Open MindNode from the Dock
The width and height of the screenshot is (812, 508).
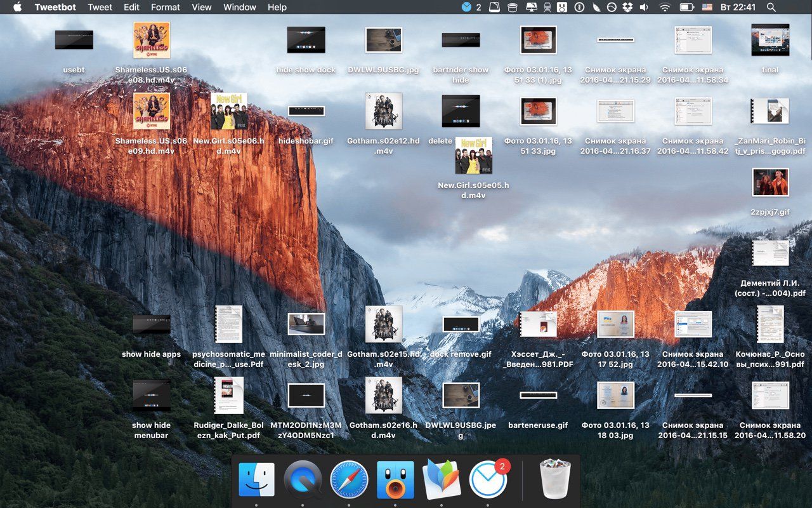pyautogui.click(x=442, y=479)
